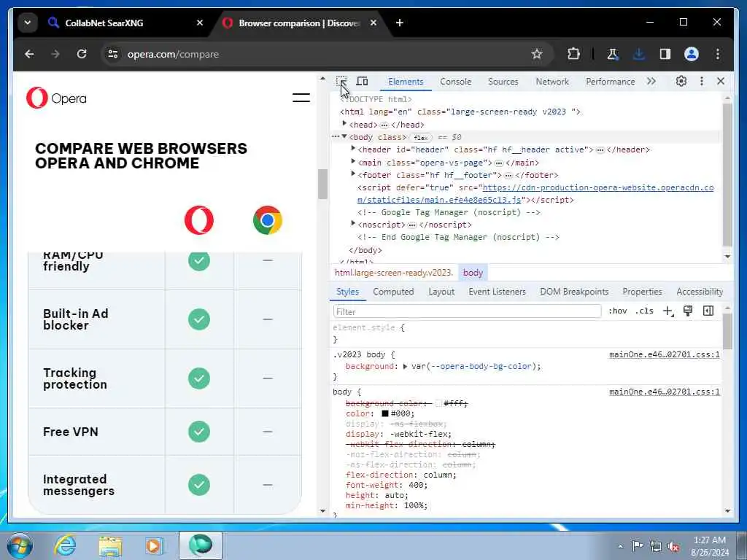Switch to the Console tab

pos(455,82)
